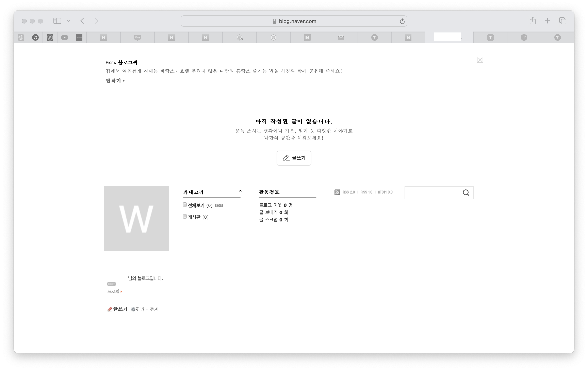Image resolution: width=588 pixels, height=370 pixels.
Task: Open the pinned ChatGPT tab
Action: click(21, 37)
